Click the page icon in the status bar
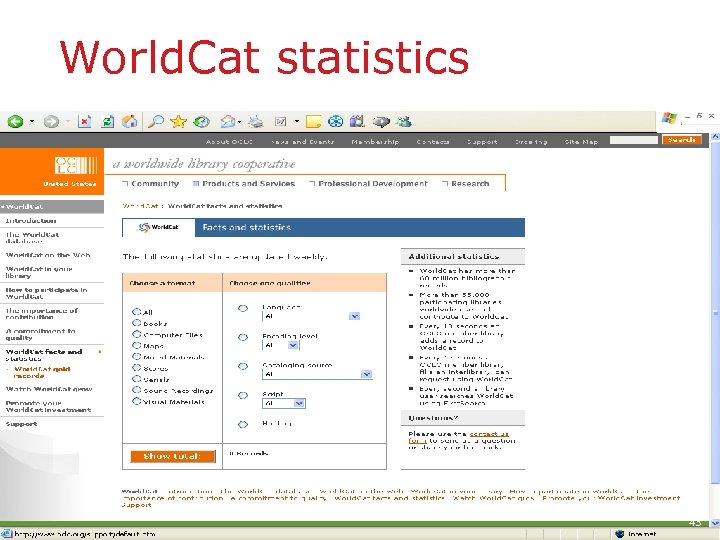 pos(6,534)
